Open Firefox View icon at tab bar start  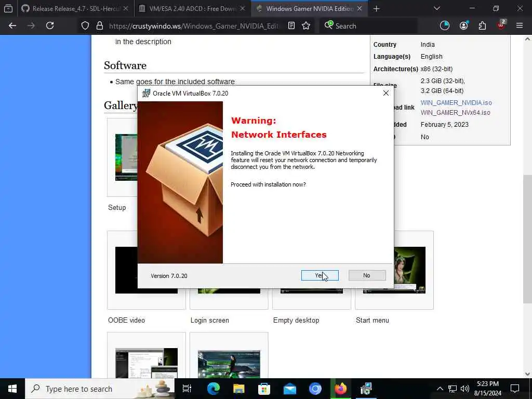(8, 8)
